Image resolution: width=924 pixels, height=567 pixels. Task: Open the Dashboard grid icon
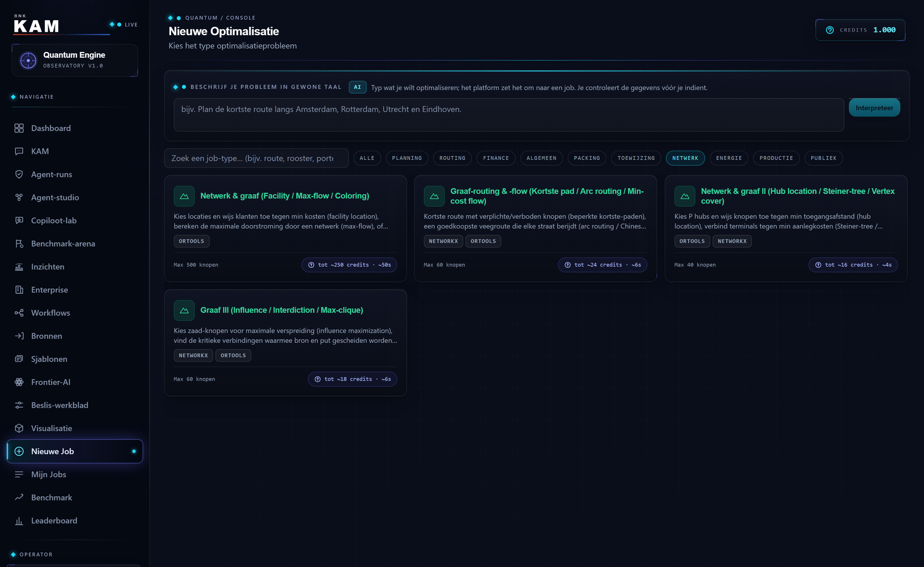pos(19,128)
